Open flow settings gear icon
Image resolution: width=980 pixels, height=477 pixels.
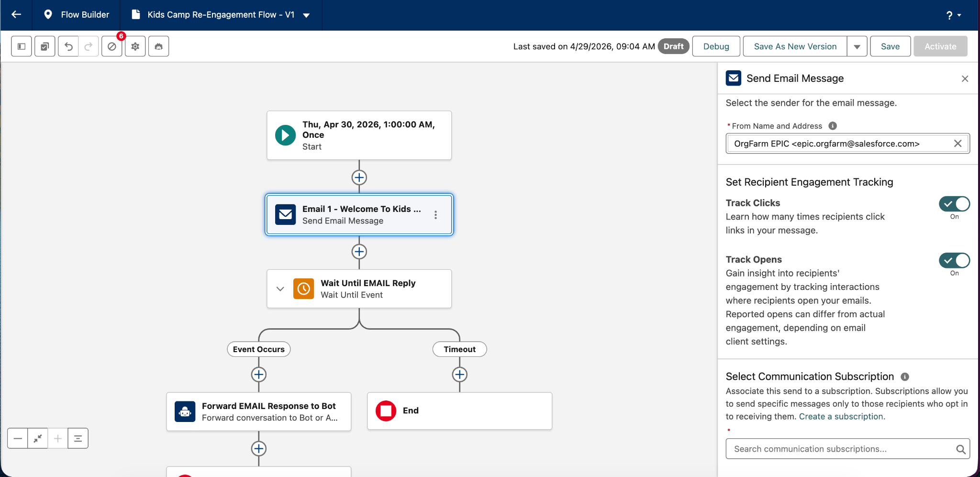[135, 46]
